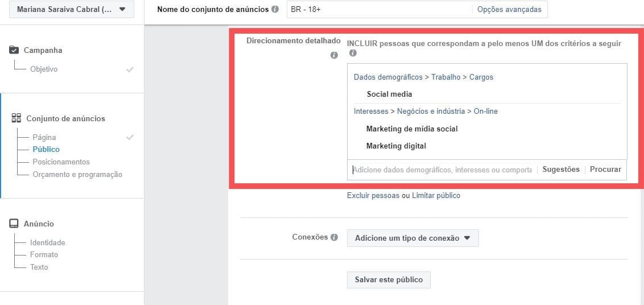
Task: Go to Objetivo step
Action: pos(44,69)
